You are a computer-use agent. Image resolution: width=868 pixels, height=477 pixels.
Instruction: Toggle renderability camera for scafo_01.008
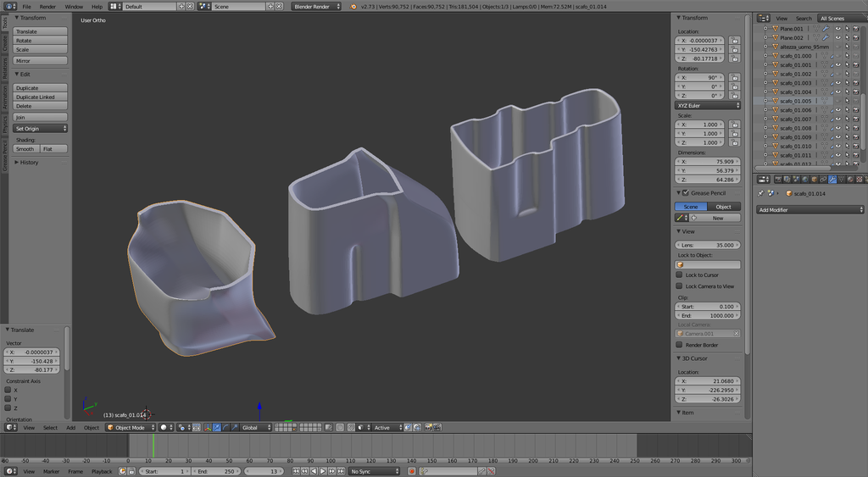(x=856, y=129)
